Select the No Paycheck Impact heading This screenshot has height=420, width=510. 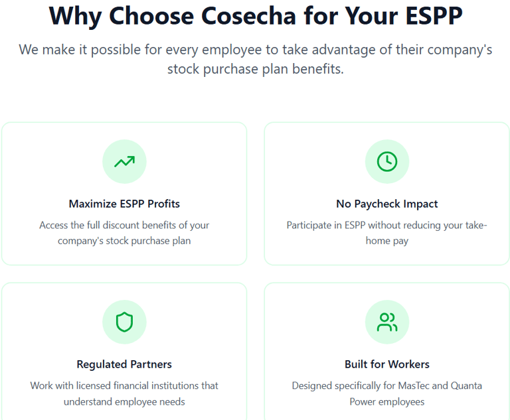click(x=386, y=204)
